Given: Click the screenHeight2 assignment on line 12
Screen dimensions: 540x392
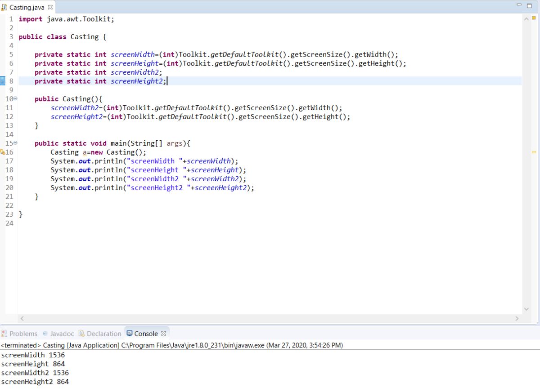Looking at the screenshot, I should (200, 117).
